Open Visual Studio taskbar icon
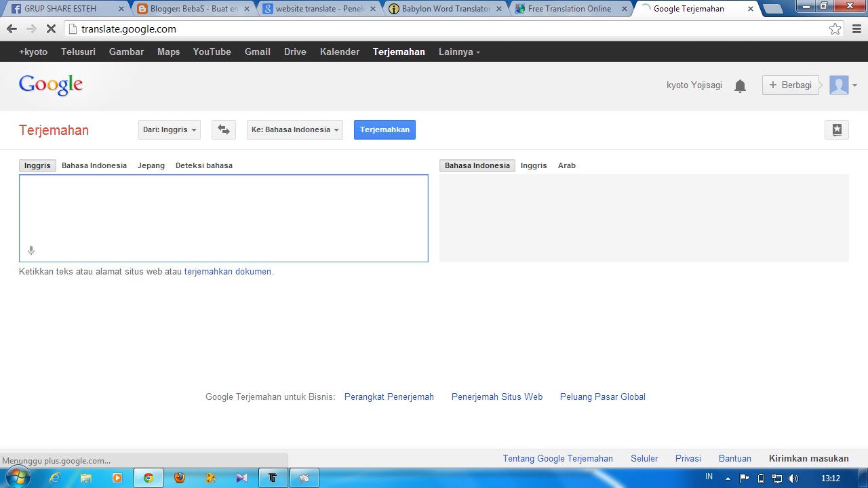The width and height of the screenshot is (868, 488). pyautogui.click(x=242, y=478)
